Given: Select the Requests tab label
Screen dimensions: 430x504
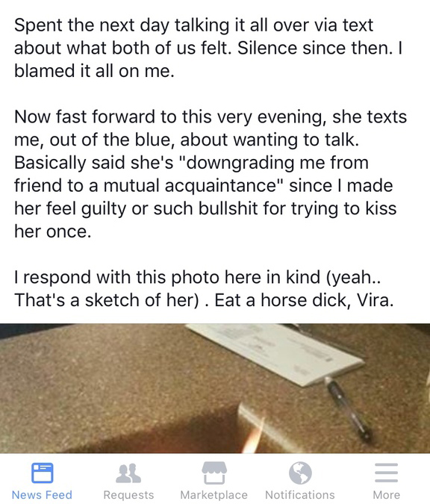Looking at the screenshot, I should pyautogui.click(x=128, y=495).
